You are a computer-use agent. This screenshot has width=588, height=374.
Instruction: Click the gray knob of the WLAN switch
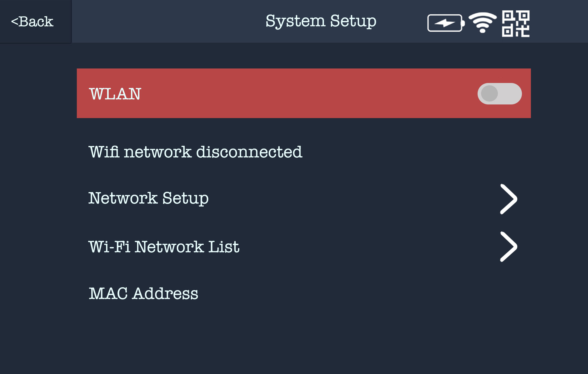(489, 94)
